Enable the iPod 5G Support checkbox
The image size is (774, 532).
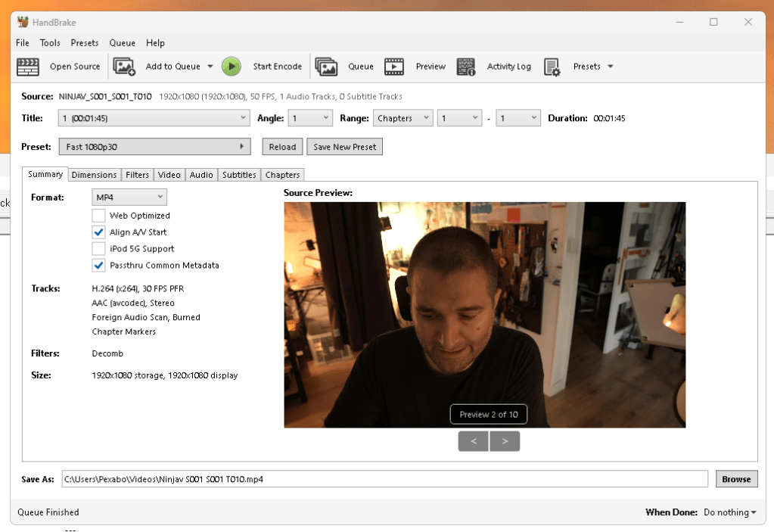point(98,249)
